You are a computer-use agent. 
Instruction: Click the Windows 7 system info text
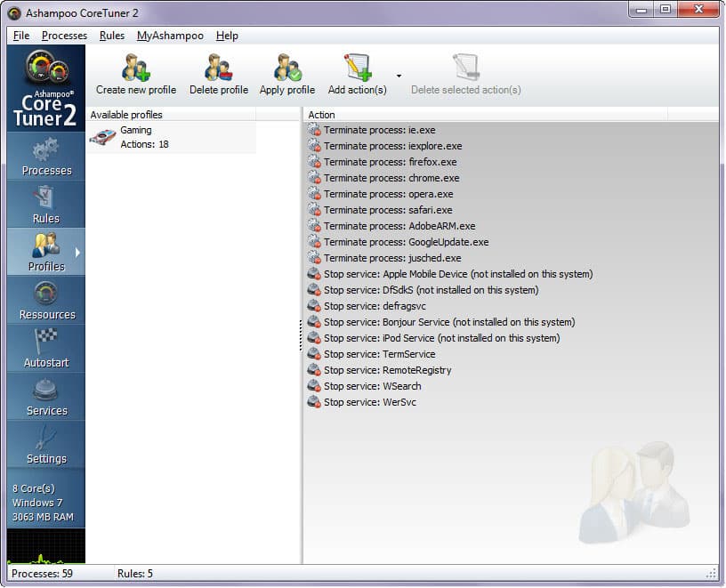point(37,503)
